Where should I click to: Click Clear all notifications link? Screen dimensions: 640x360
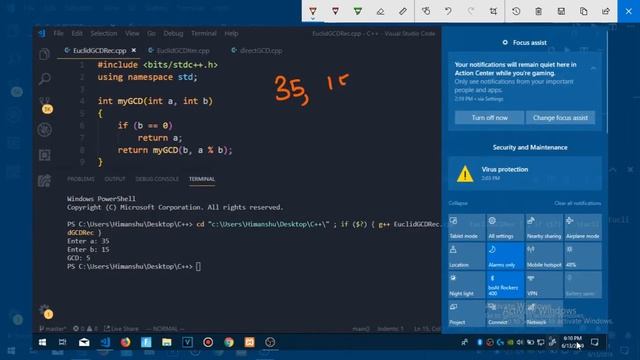pyautogui.click(x=578, y=203)
